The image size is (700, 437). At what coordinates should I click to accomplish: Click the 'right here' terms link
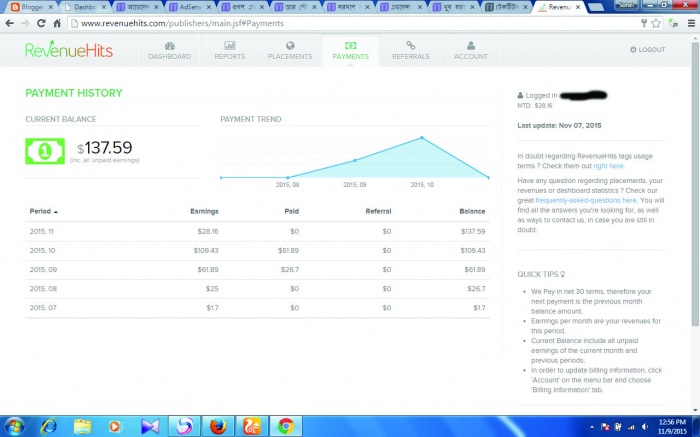pos(608,166)
